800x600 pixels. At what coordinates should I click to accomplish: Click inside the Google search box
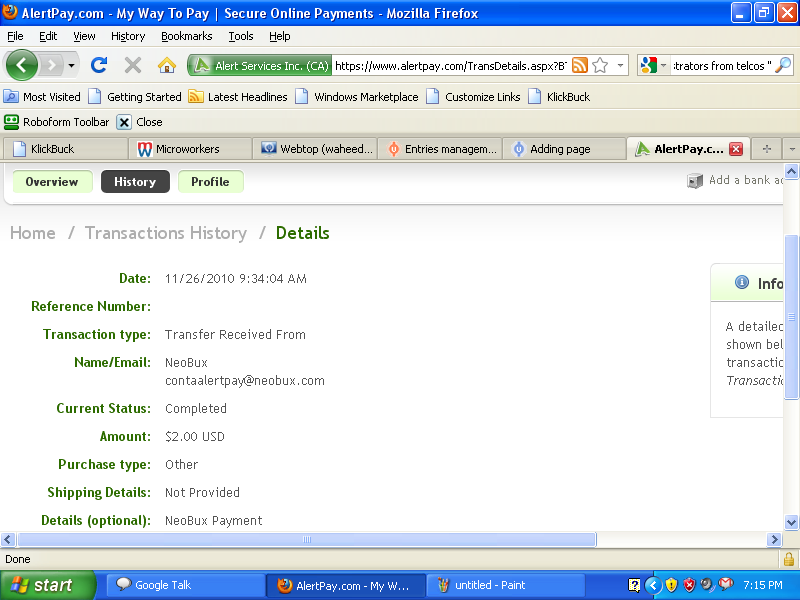coord(721,65)
